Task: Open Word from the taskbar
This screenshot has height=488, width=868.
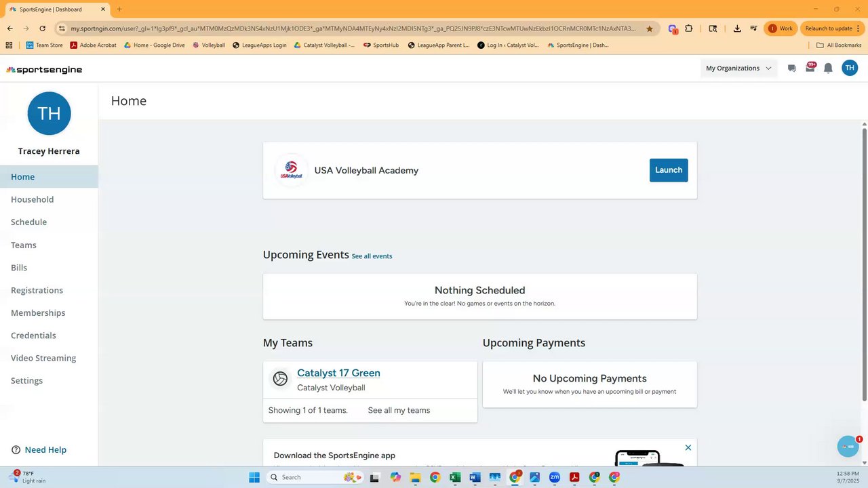Action: 475,477
